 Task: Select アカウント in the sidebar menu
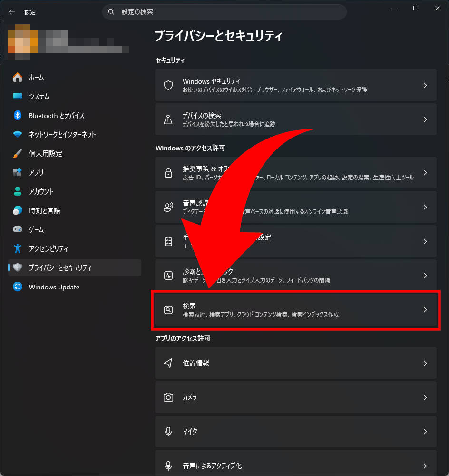coord(41,191)
